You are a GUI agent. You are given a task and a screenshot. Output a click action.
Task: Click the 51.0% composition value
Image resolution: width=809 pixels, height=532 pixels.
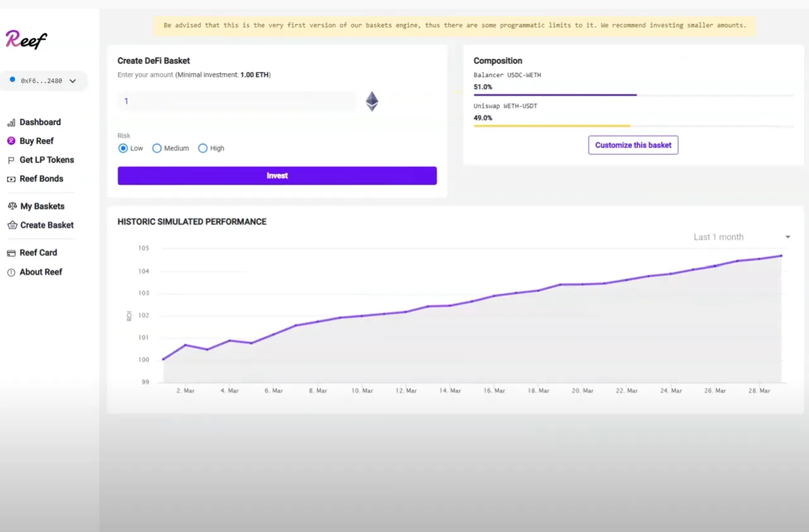[x=483, y=87]
